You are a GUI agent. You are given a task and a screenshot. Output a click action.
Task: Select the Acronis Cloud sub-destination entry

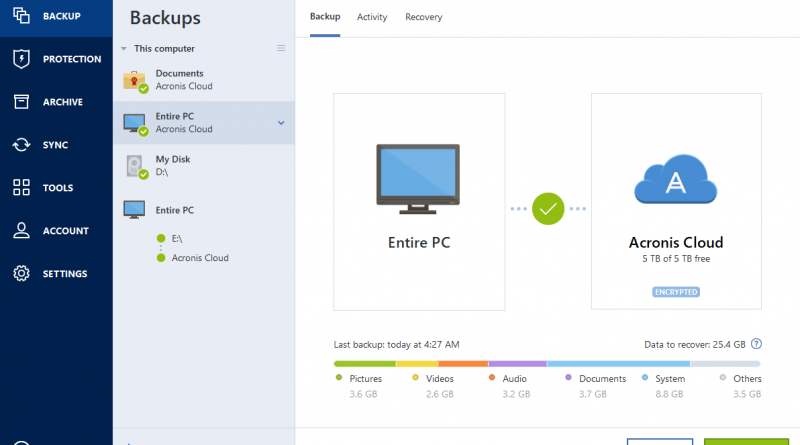click(199, 258)
